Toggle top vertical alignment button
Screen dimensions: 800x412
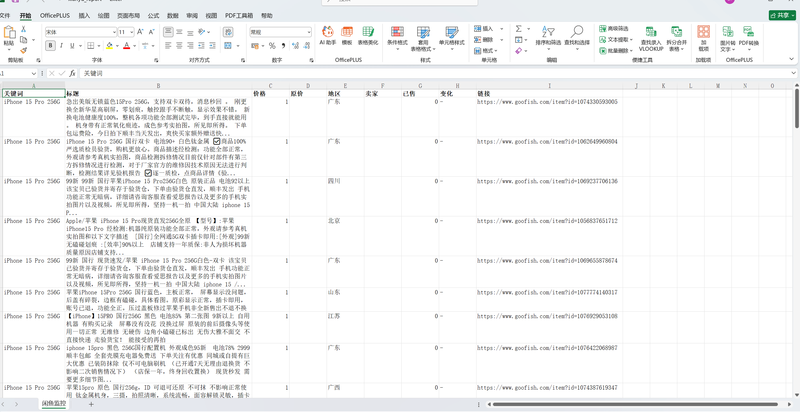pos(168,32)
